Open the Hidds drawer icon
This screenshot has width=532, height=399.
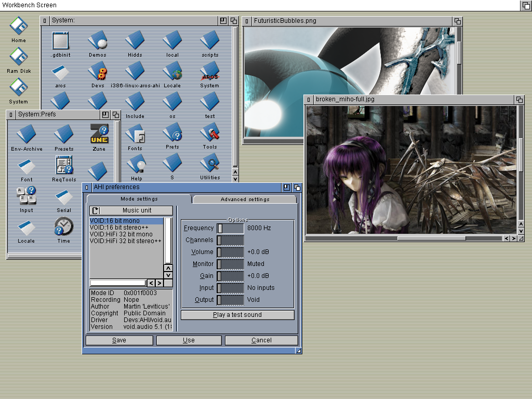point(135,40)
